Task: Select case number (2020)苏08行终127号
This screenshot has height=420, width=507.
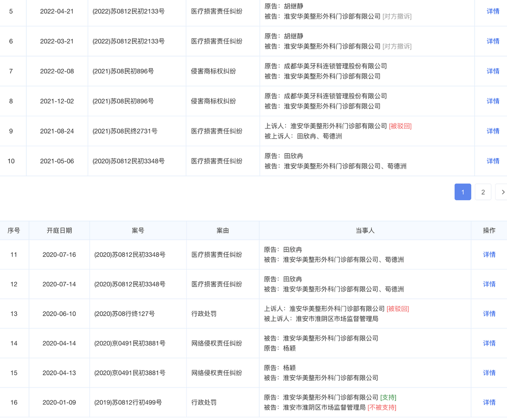Action: pyautogui.click(x=125, y=314)
